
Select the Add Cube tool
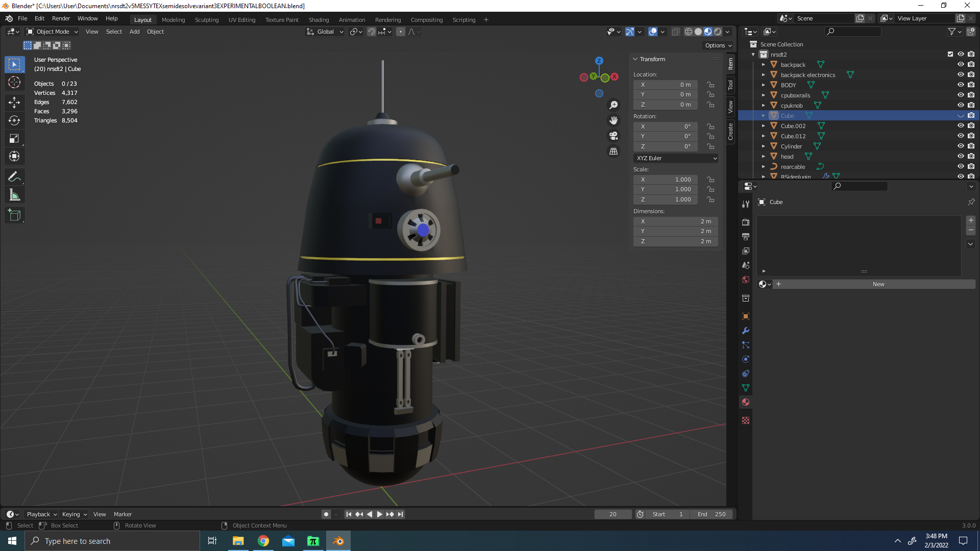click(14, 215)
